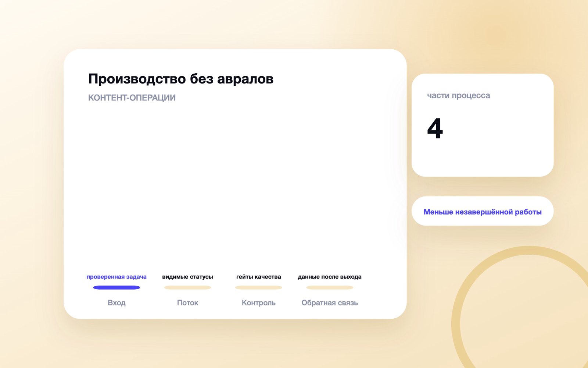Click the blue progress bar above Вход
588x368 pixels.
click(x=116, y=287)
